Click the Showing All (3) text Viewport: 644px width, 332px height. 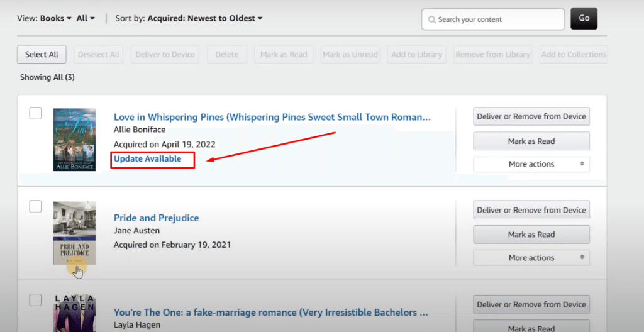click(47, 77)
